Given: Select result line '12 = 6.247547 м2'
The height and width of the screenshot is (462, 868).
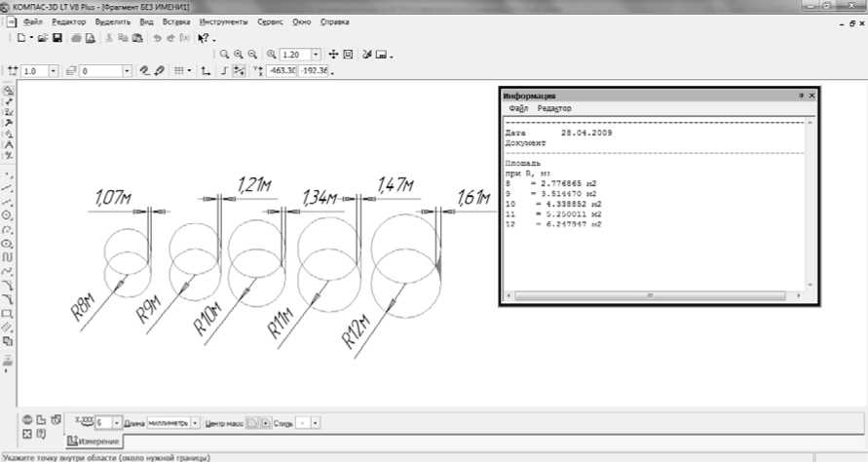Looking at the screenshot, I should (x=553, y=224).
